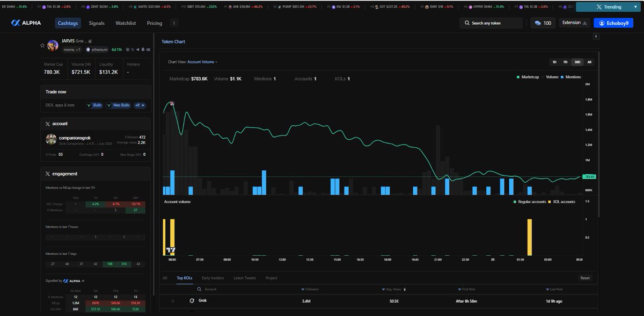
Task: Switch to the All accounts tab
Action: (165, 278)
